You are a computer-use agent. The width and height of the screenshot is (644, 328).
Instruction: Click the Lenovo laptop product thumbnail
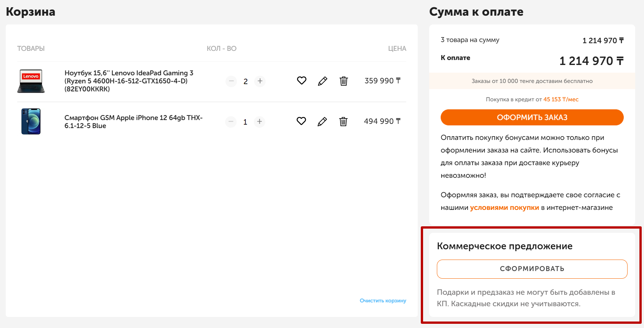tap(31, 81)
